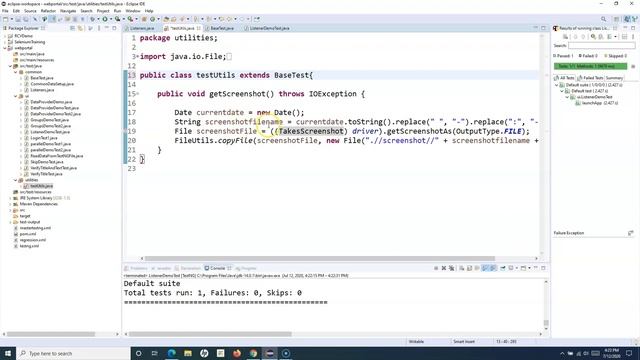Screen dimensions: 640x360
Task: Expand folded imports on line 3
Action: click(x=137, y=56)
